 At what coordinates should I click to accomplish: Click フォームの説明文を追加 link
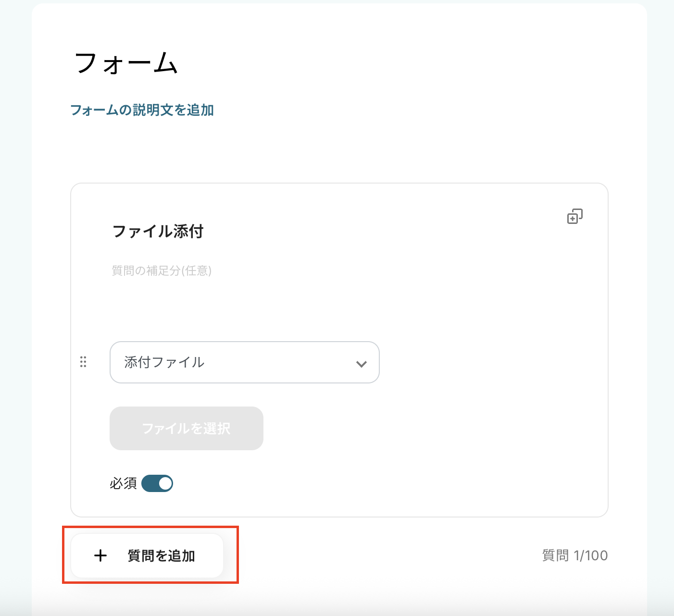[142, 110]
